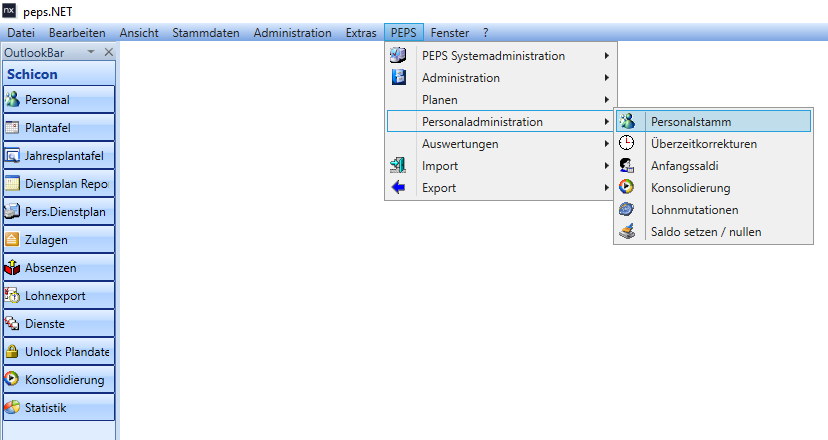This screenshot has width=828, height=440.
Task: Select Überzeitkorrekturen in the submenu
Action: coord(713,144)
